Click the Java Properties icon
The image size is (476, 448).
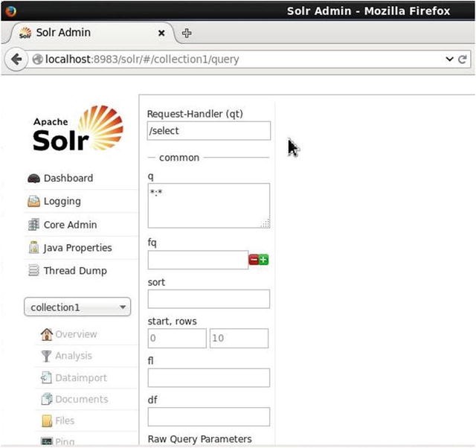coord(33,248)
